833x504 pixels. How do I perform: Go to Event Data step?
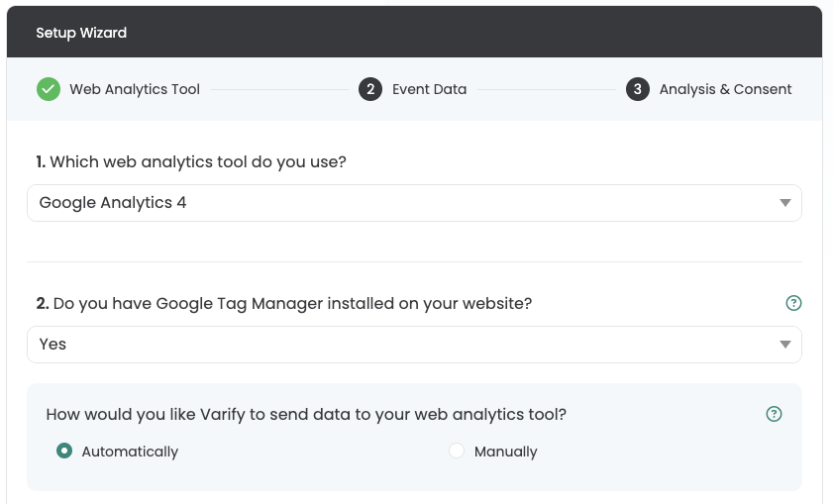[x=429, y=89]
